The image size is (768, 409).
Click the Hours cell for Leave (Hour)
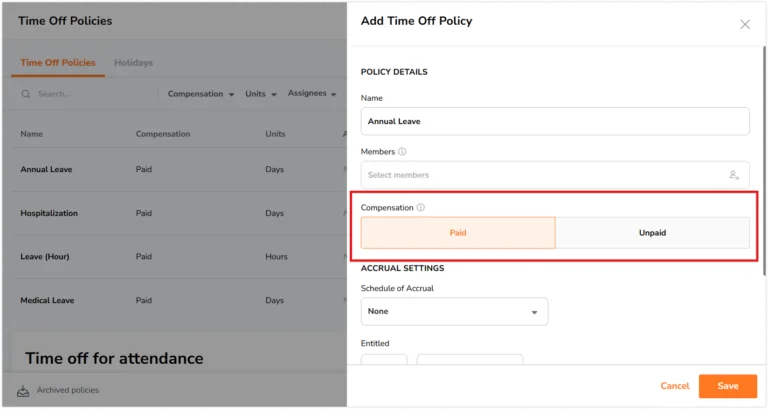[276, 257]
